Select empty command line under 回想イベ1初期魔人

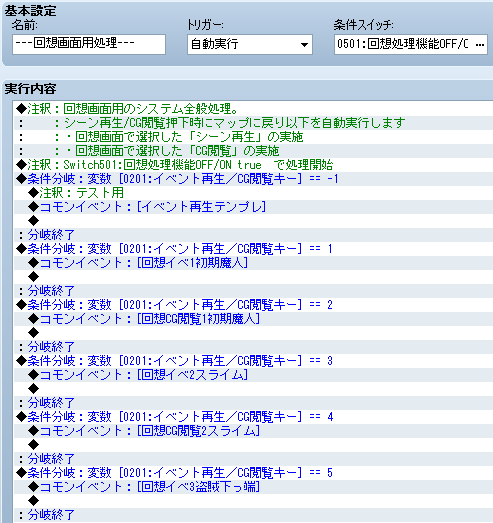[254, 277]
